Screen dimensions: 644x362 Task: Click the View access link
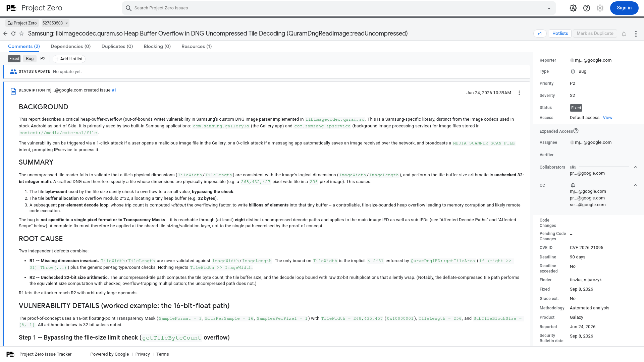(607, 118)
